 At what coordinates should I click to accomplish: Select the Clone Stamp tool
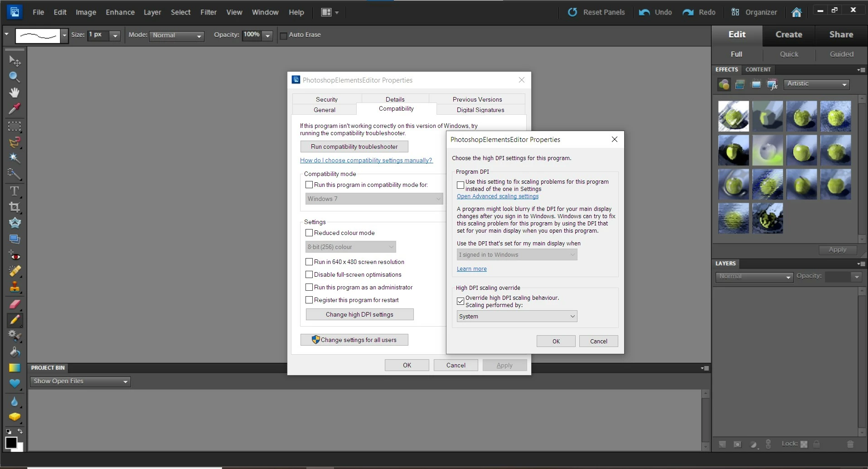click(15, 287)
